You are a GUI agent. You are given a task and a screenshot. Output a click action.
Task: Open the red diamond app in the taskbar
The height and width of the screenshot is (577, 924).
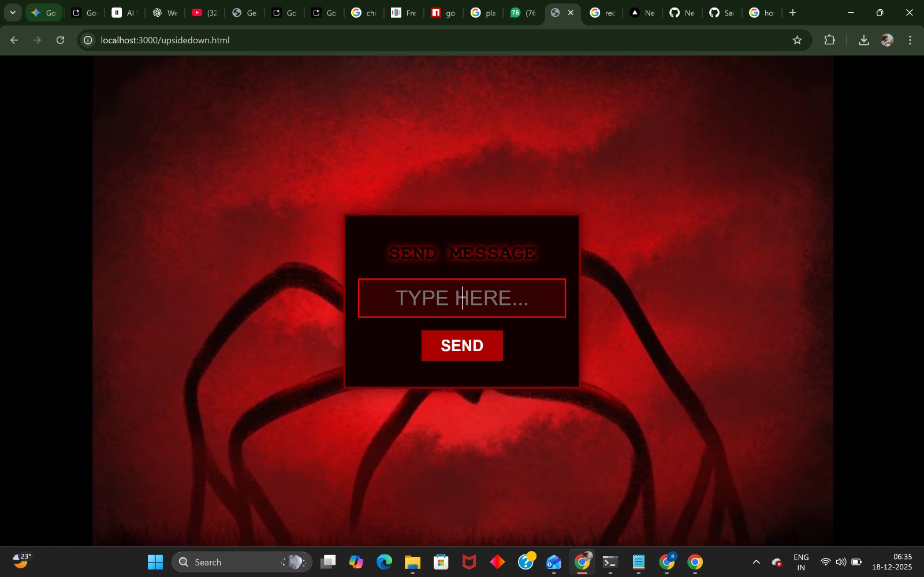pyautogui.click(x=497, y=562)
